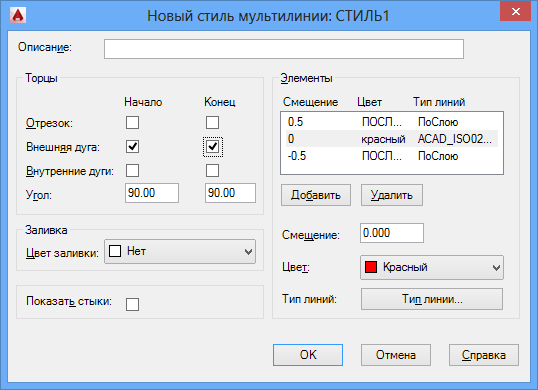Enable Отрезок cap at Начало
538x390 pixels.
(x=132, y=122)
